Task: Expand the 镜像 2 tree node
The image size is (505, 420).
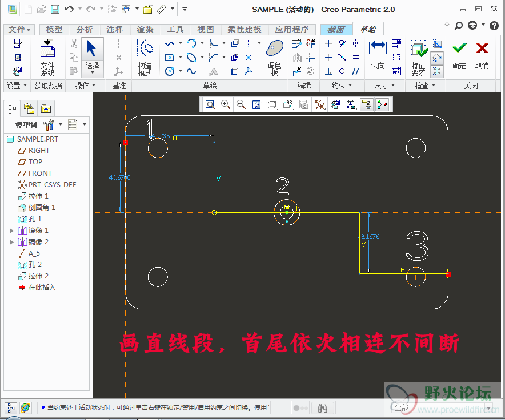Action: pyautogui.click(x=11, y=242)
